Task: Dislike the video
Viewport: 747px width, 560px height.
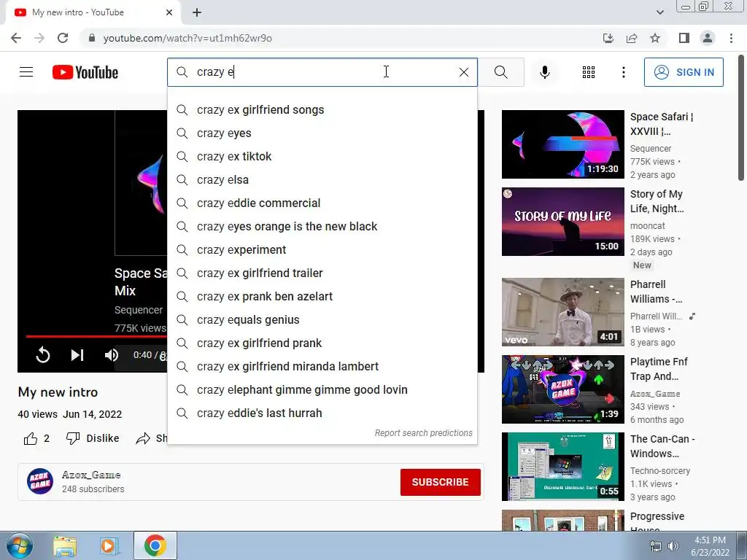Action: (93, 438)
